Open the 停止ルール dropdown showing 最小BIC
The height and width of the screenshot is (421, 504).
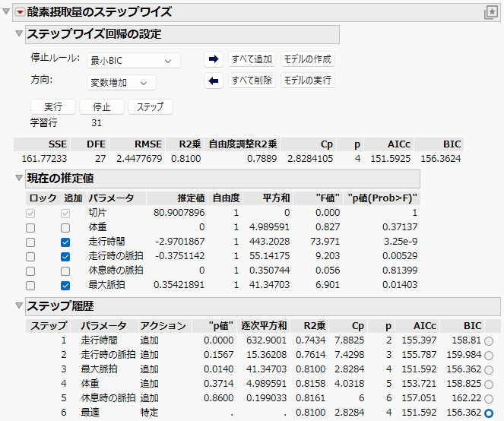133,61
